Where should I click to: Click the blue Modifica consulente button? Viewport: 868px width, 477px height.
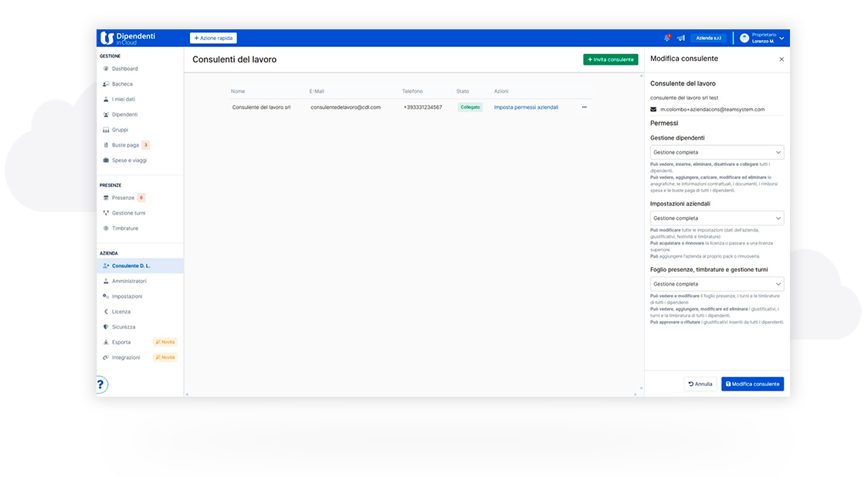coord(752,384)
